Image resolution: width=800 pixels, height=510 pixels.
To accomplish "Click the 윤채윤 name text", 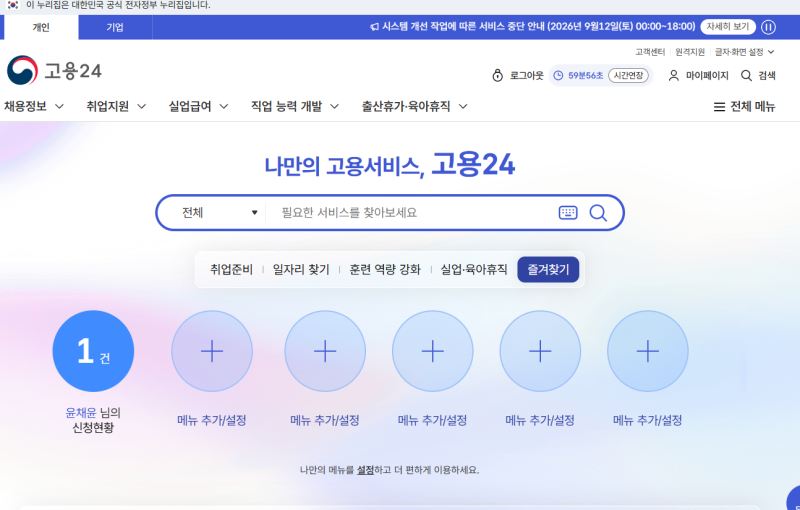I will tap(81, 413).
